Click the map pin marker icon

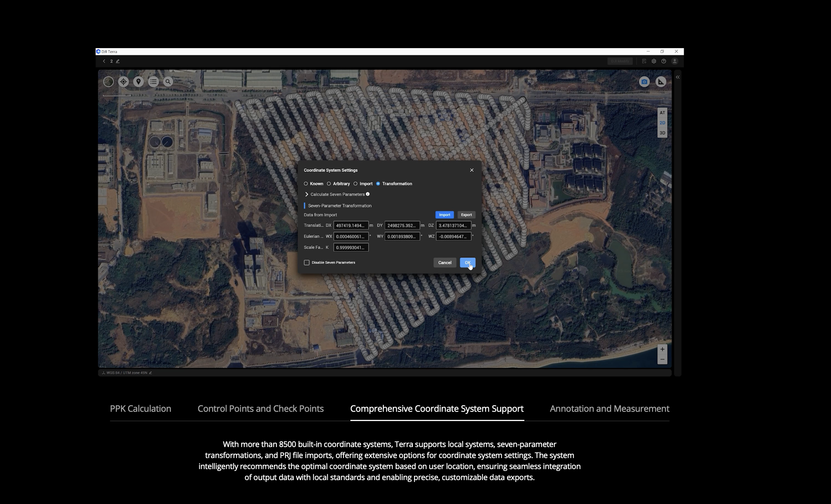[138, 82]
